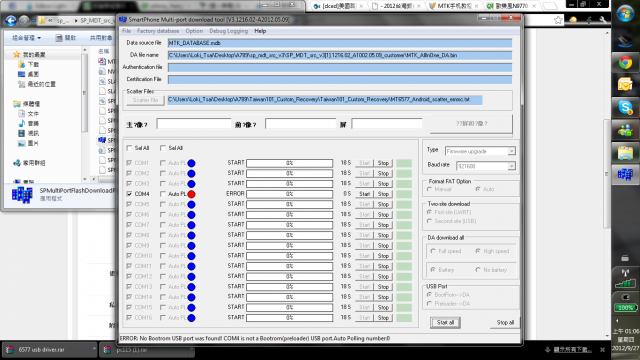Open the Option menu
The width and height of the screenshot is (640, 360).
(194, 31)
